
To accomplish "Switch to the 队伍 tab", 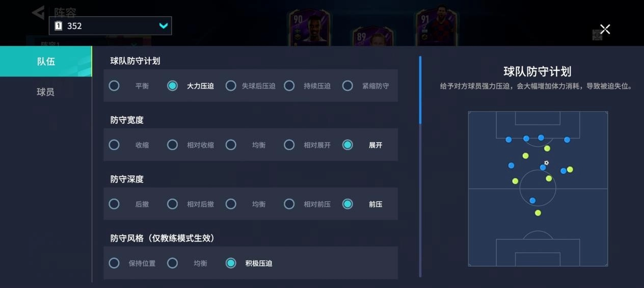I will [x=46, y=61].
